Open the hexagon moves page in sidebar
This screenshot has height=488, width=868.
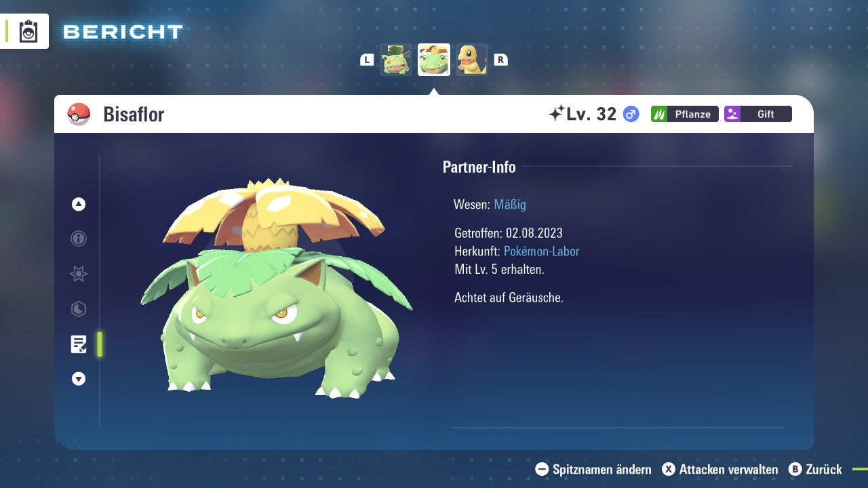click(x=79, y=309)
